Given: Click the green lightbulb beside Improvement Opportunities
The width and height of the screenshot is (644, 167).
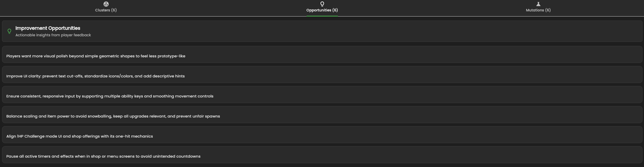Looking at the screenshot, I should tap(9, 31).
